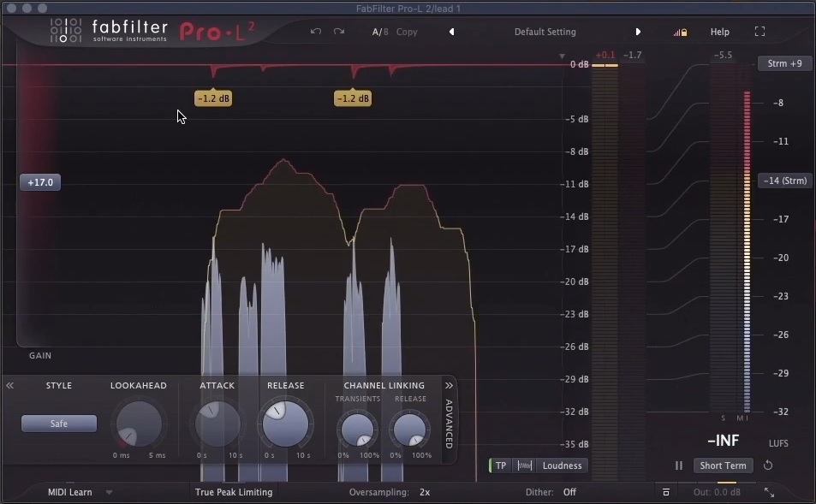The image size is (816, 504).
Task: Click the main Release knob
Action: (x=285, y=424)
